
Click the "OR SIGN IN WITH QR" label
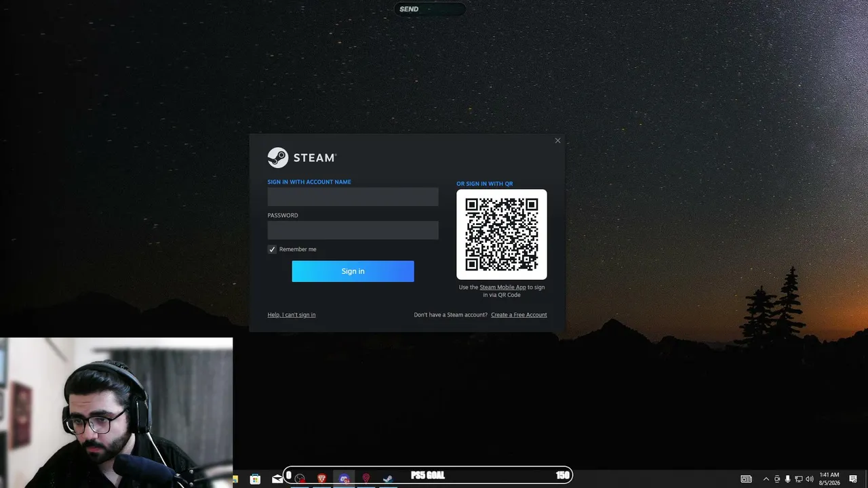coord(484,184)
